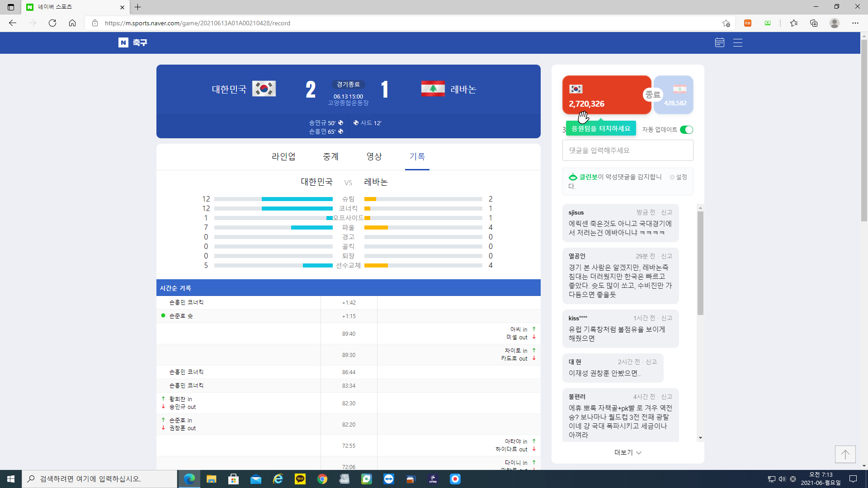
Task: Open the schedule calendar icon in header
Action: click(720, 42)
